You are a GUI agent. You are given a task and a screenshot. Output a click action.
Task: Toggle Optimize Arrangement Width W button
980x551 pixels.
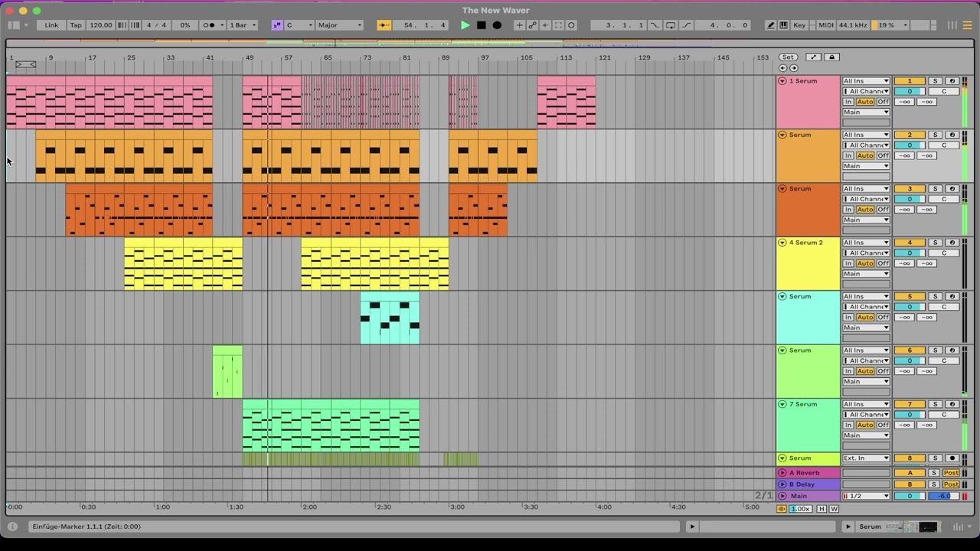(834, 508)
